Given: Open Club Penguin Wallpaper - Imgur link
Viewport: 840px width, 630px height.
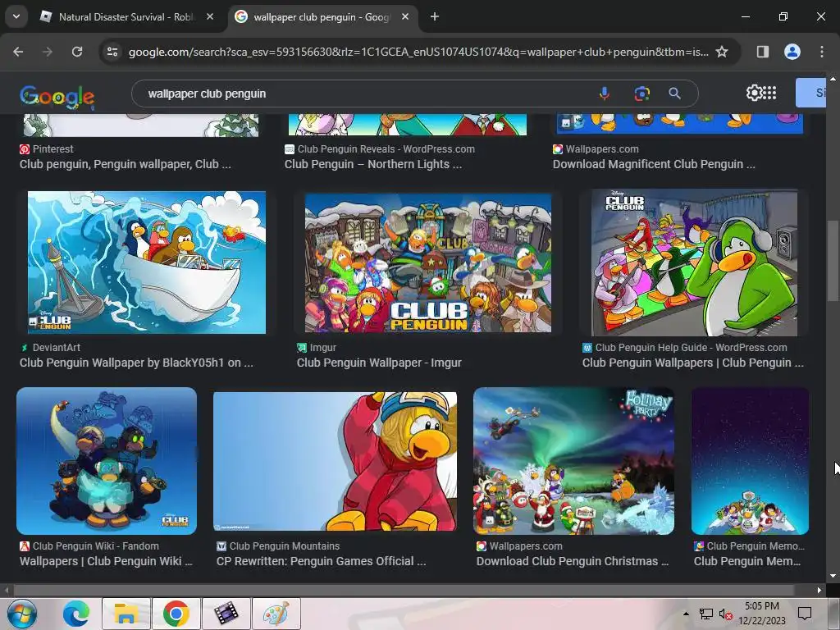Looking at the screenshot, I should point(379,363).
